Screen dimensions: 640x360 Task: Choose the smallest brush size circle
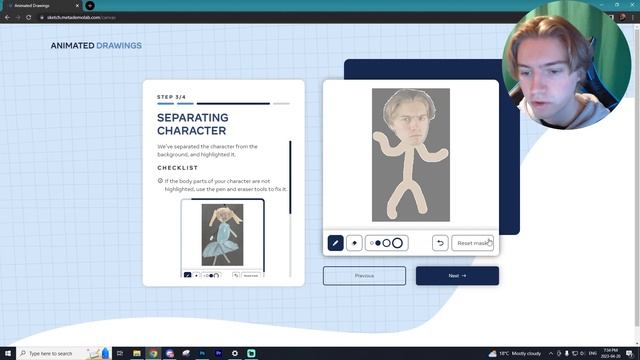[x=371, y=243]
